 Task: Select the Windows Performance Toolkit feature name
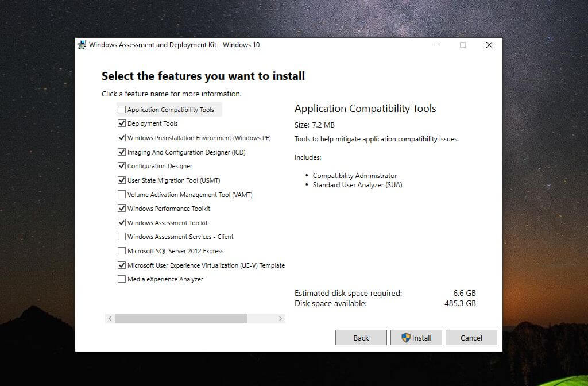coord(169,208)
